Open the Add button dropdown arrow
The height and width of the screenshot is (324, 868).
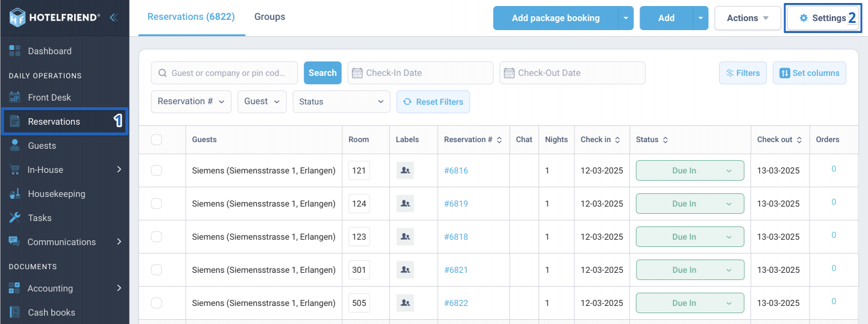pyautogui.click(x=700, y=18)
